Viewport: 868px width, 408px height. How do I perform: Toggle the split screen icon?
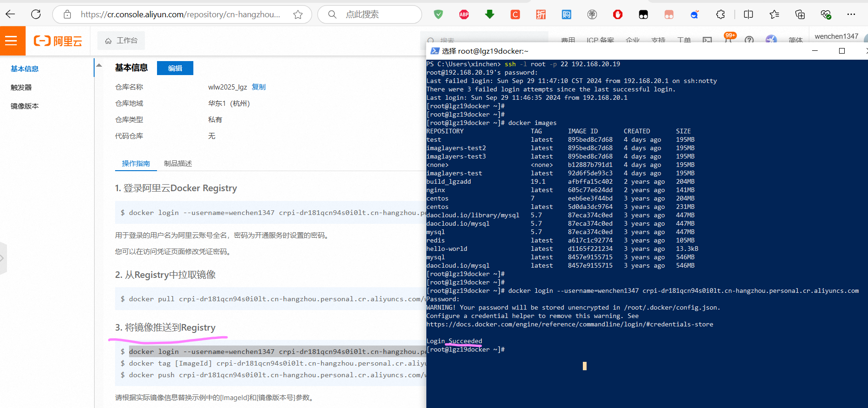[749, 14]
